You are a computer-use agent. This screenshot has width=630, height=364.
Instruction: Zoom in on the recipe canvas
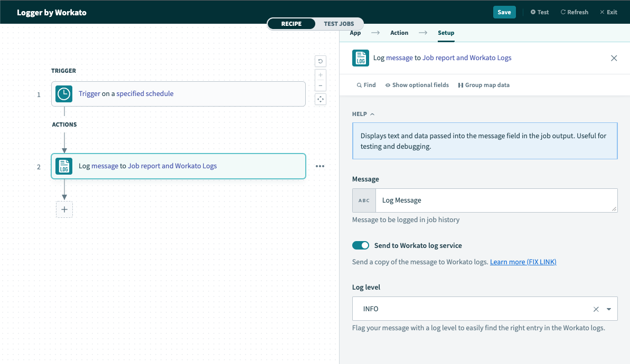pos(320,75)
